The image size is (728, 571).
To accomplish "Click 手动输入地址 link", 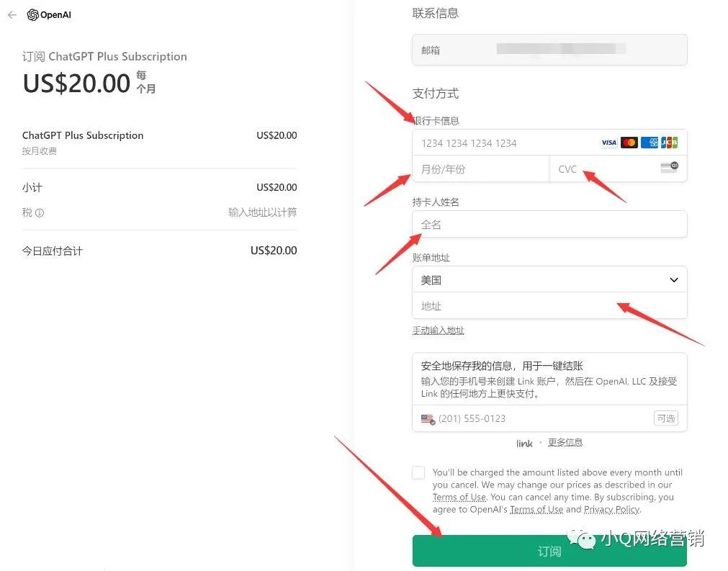I will point(439,330).
